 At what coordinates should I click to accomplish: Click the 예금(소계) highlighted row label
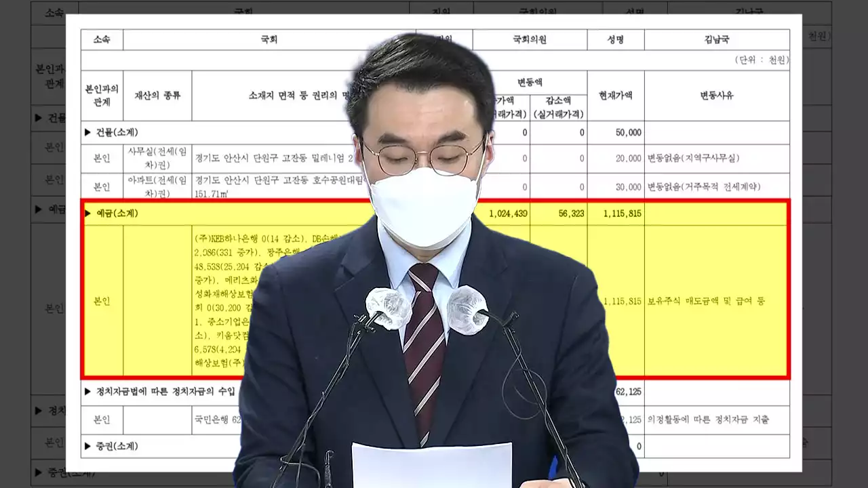tap(111, 213)
